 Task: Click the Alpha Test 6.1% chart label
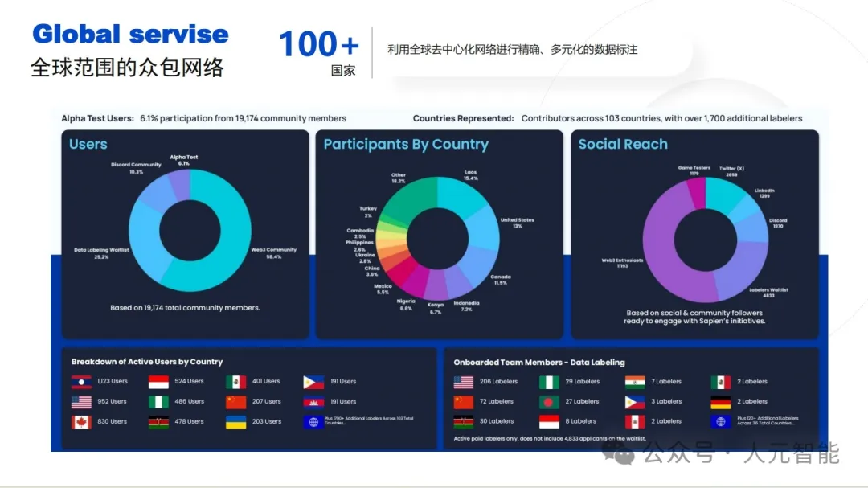click(x=184, y=160)
